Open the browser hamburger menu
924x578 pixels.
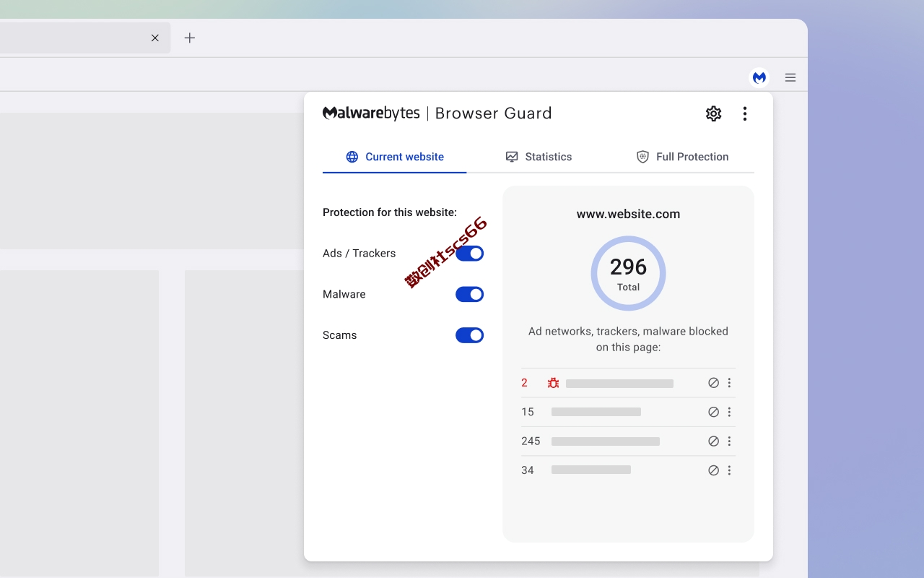click(790, 77)
